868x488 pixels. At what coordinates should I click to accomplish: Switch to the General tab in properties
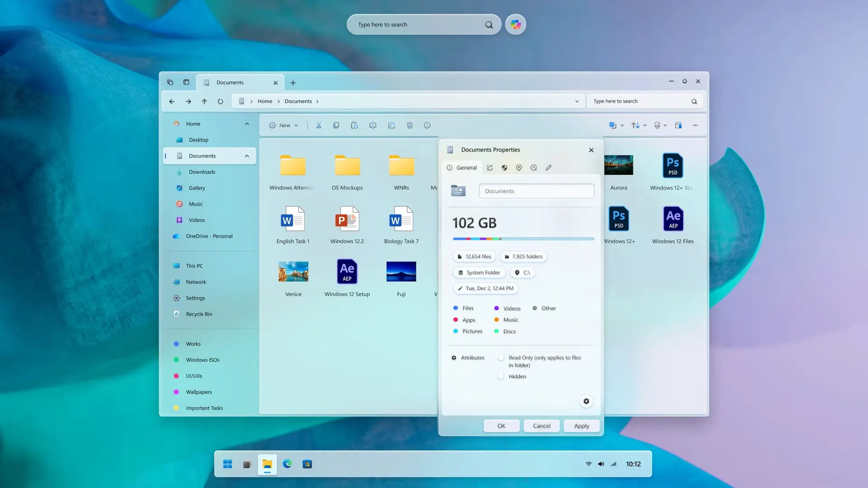pyautogui.click(x=462, y=167)
